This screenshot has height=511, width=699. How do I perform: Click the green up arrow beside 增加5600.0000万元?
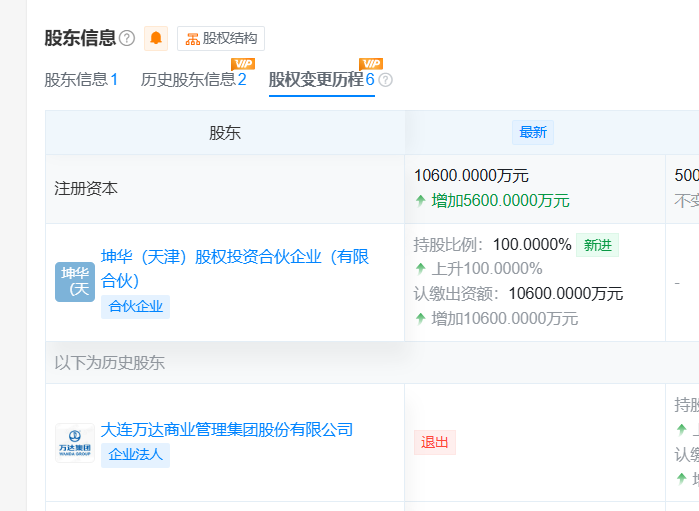420,201
